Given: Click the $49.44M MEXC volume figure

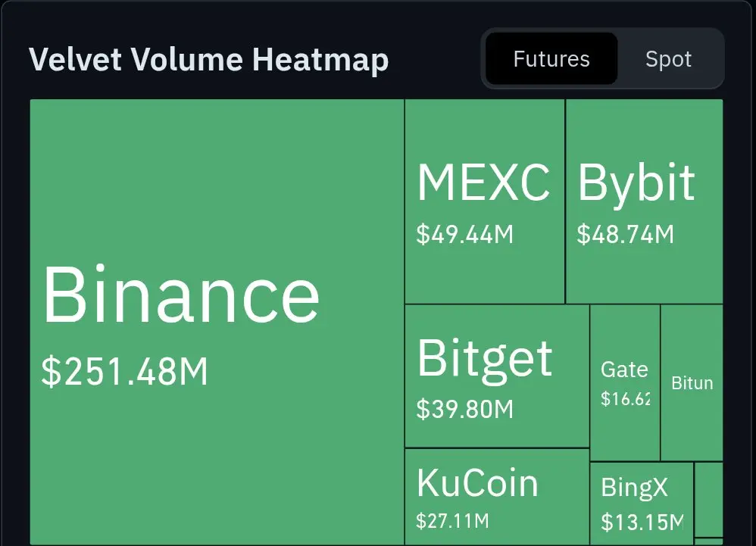Looking at the screenshot, I should (465, 235).
